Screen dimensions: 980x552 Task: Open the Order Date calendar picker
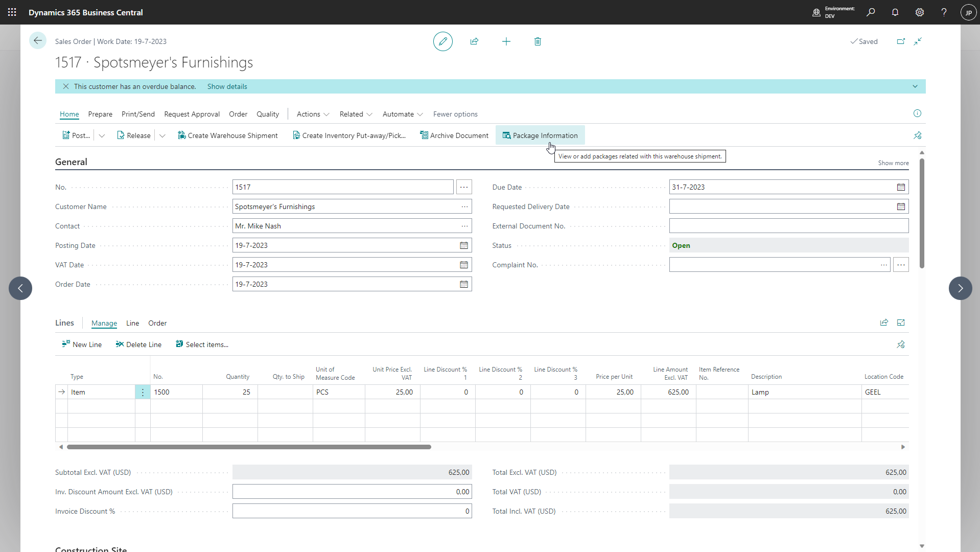pos(464,284)
